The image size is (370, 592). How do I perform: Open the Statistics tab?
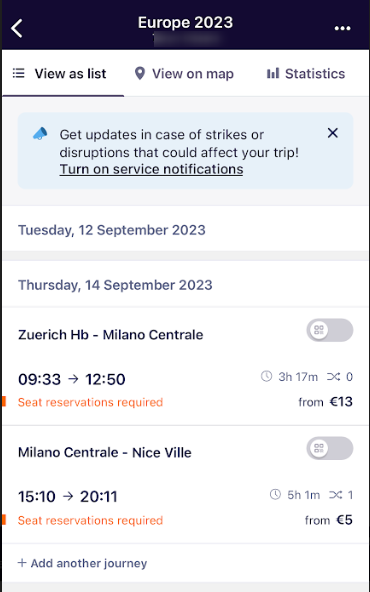(306, 73)
